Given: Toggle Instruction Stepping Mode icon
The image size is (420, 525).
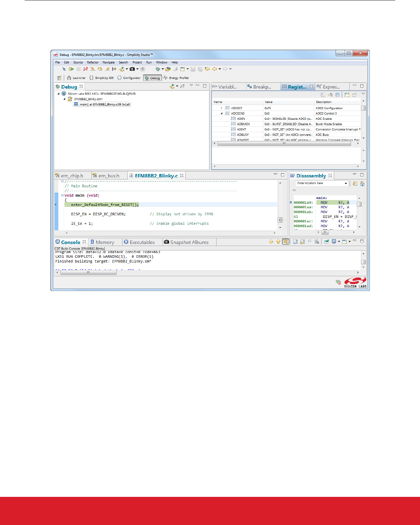Looking at the screenshot, I should pos(114,69).
